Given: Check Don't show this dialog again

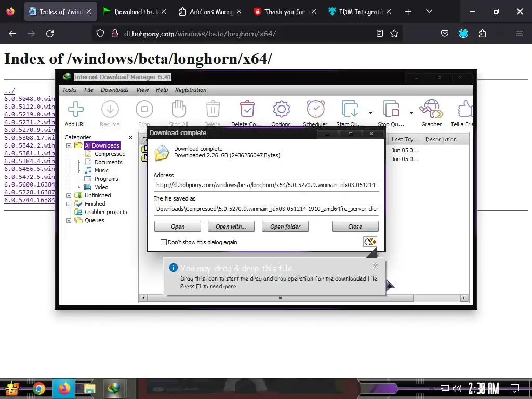Looking at the screenshot, I should (x=164, y=242).
